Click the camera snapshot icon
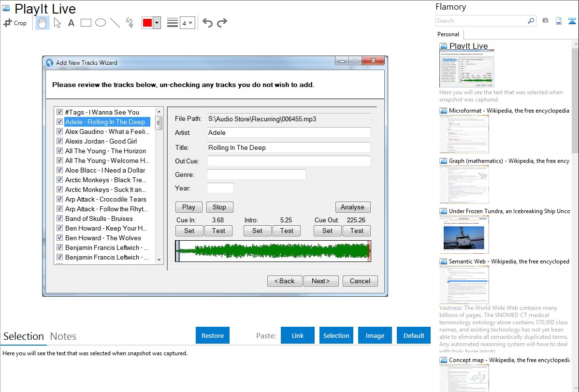The image size is (579, 392). [545, 21]
